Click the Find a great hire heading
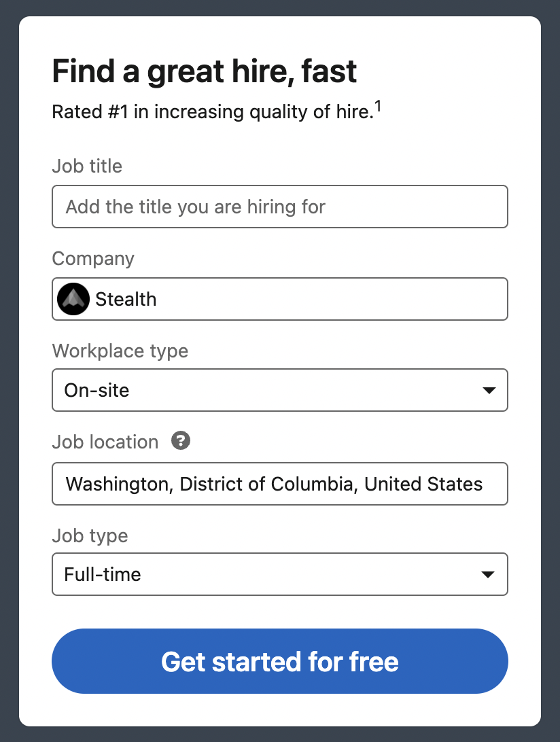560x742 pixels. [x=205, y=71]
